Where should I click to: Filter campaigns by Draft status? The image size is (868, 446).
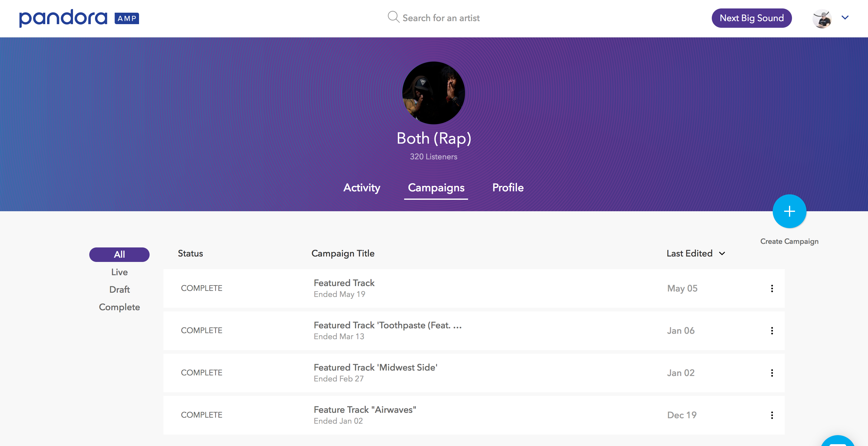(119, 290)
